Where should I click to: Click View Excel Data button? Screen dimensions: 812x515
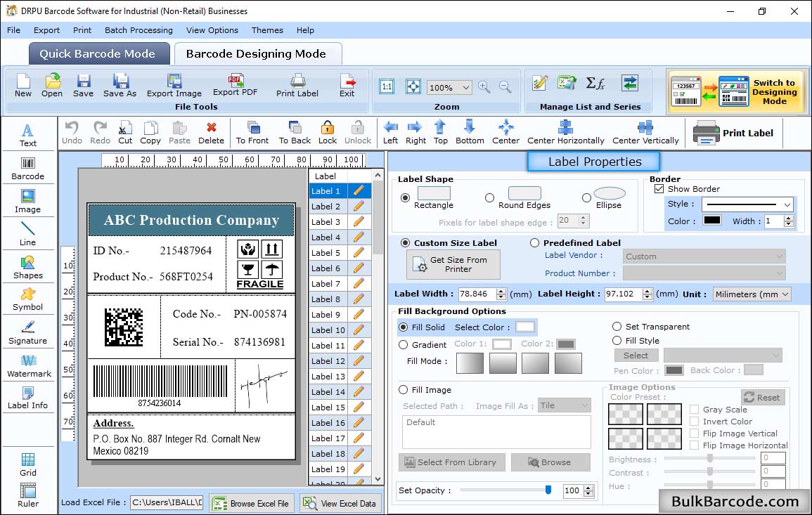pyautogui.click(x=340, y=503)
